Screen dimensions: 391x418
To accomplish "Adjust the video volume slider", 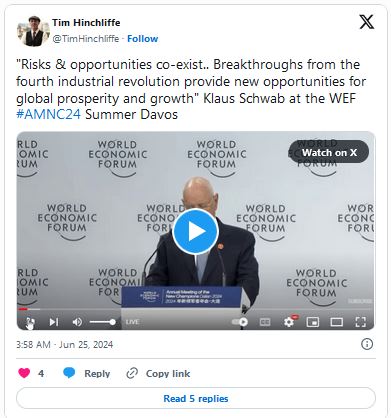I will (x=103, y=322).
